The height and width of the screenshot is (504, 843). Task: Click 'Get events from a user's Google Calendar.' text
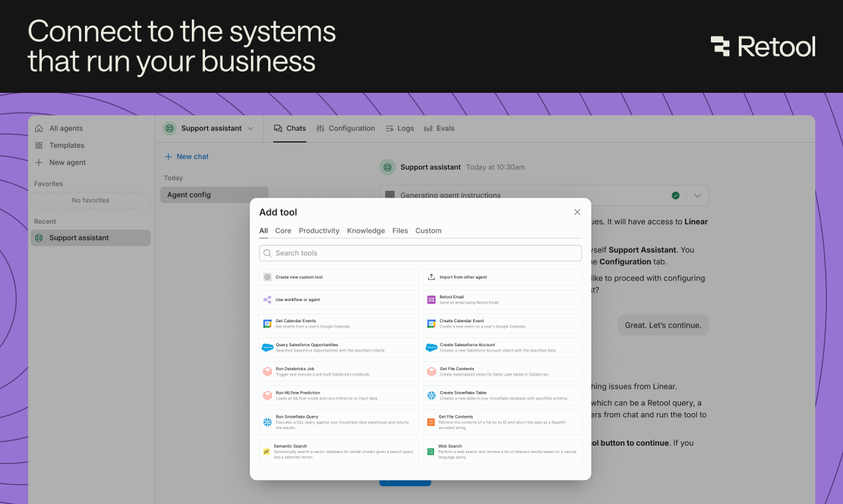pos(313,326)
